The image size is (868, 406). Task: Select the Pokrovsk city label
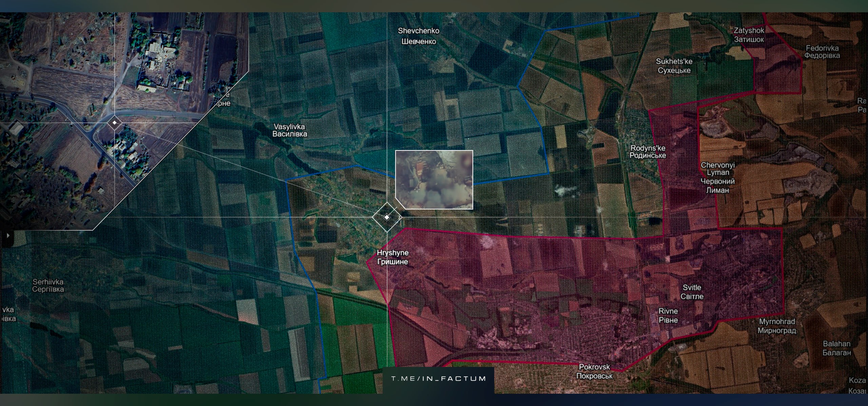594,371
